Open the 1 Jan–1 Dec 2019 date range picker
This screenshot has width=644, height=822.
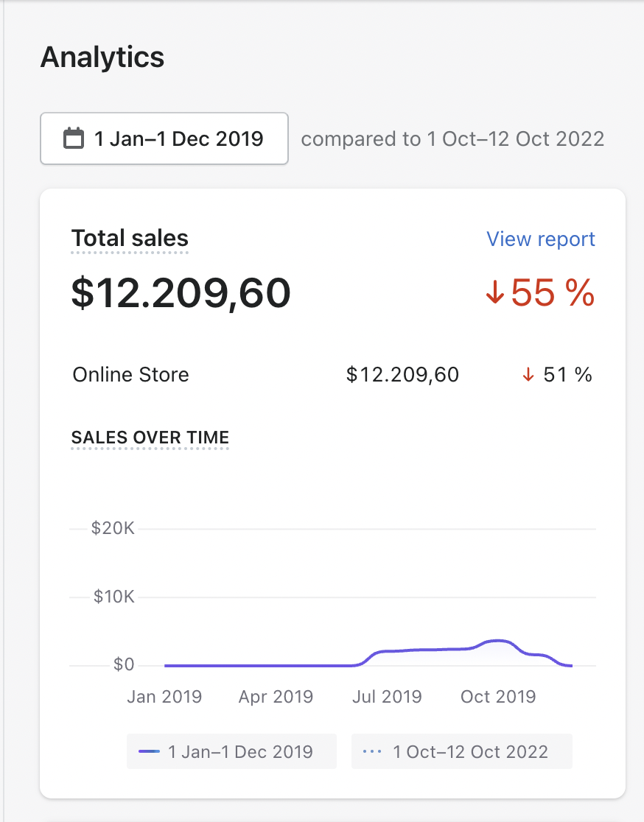click(x=164, y=138)
